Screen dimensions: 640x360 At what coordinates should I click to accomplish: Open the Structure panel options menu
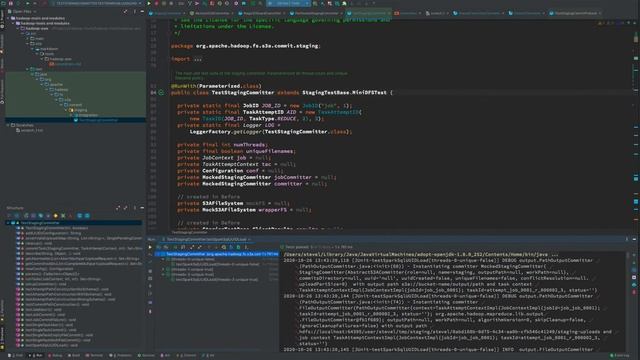coord(135,208)
